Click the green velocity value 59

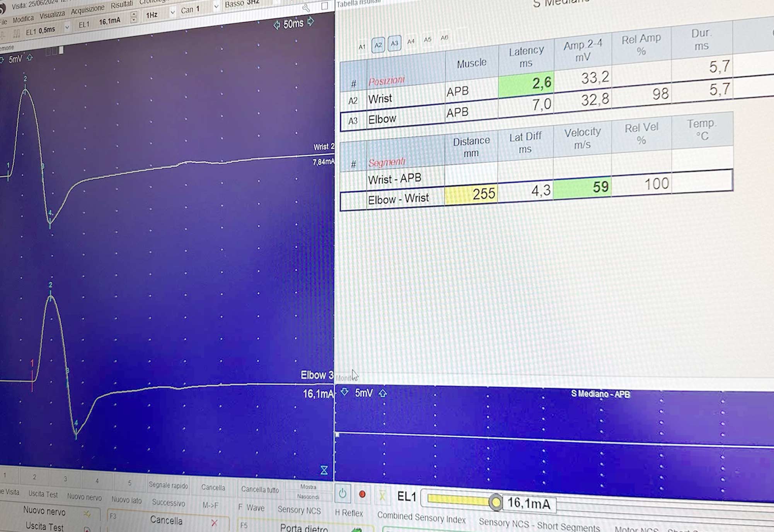582,188
